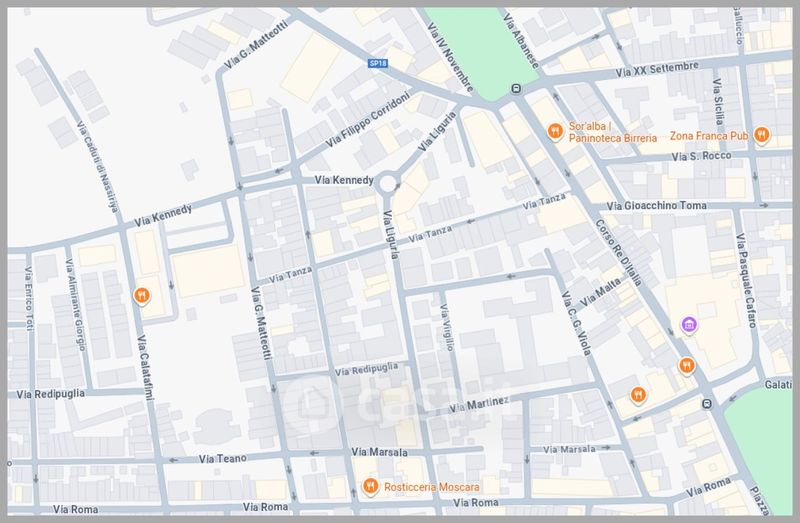Click the restaurant pin beside Via Calatafimi
Screen dimensions: 800x523
142,295
